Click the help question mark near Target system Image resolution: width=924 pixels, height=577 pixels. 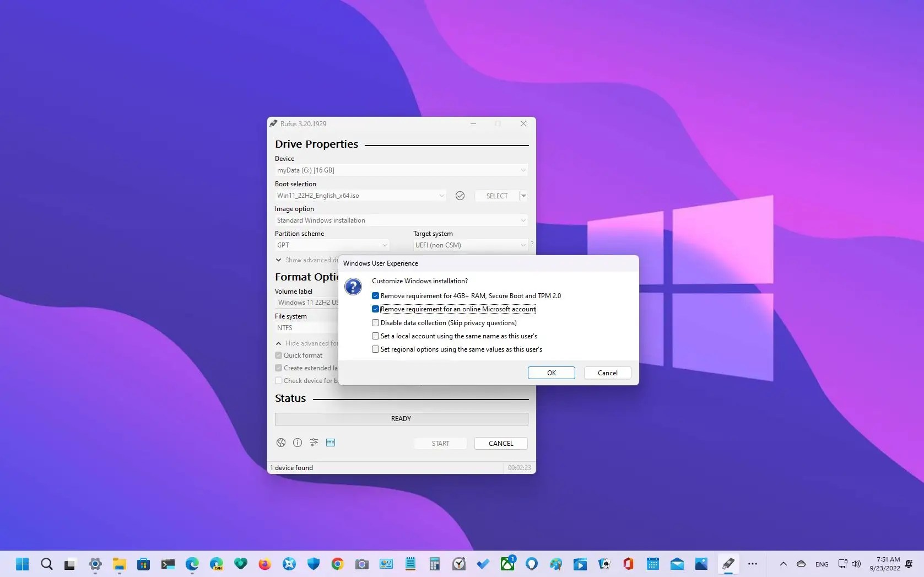[x=532, y=245]
